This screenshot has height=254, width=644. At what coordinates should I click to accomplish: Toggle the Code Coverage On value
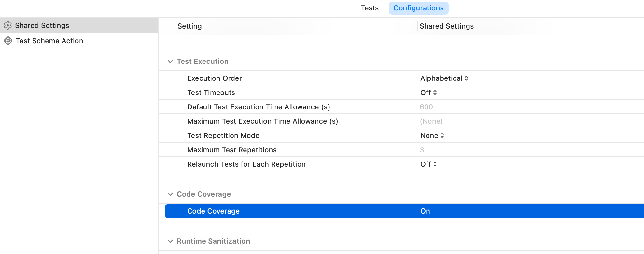(x=425, y=211)
